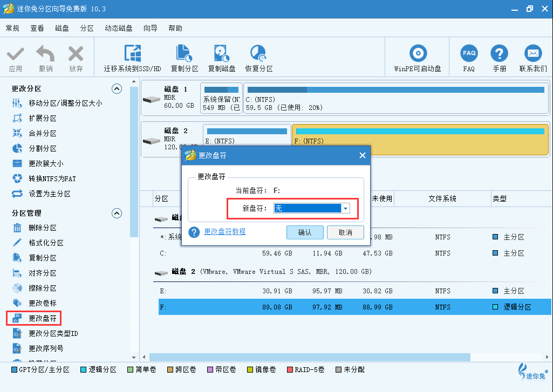Select 更改盘符 drive letter entry
553x392 pixels.
(x=34, y=319)
